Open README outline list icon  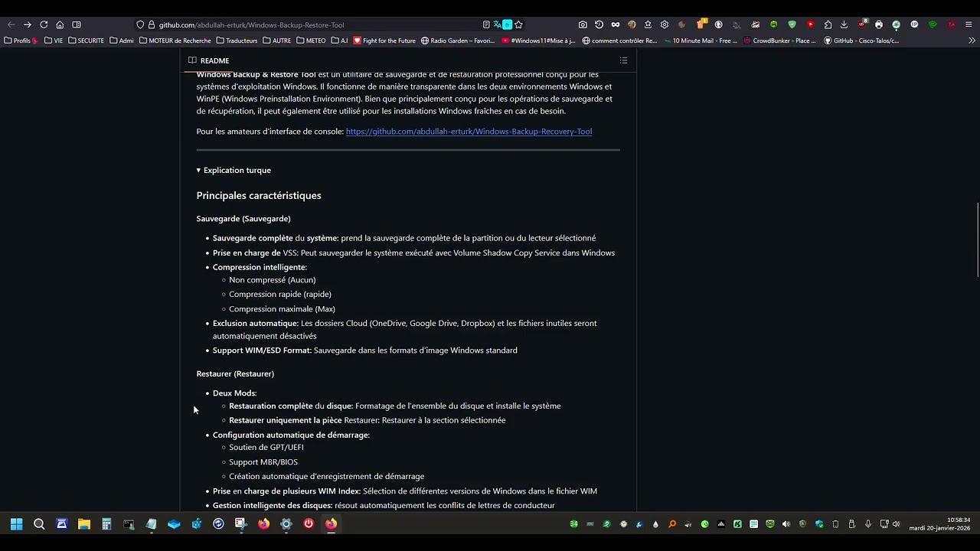pos(623,60)
